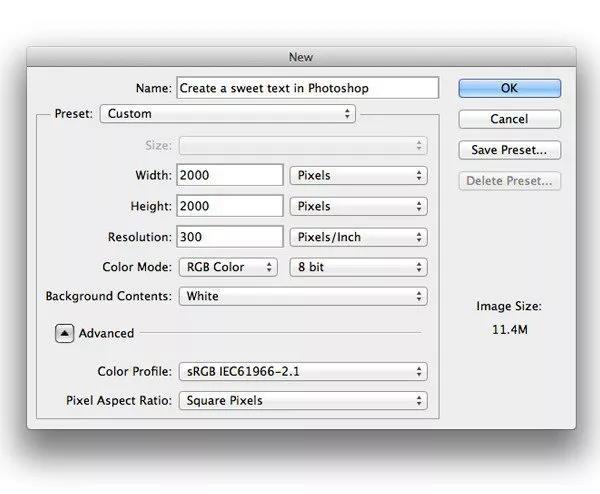The height and width of the screenshot is (494, 600).
Task: Click the disabled Size dropdown
Action: (302, 145)
